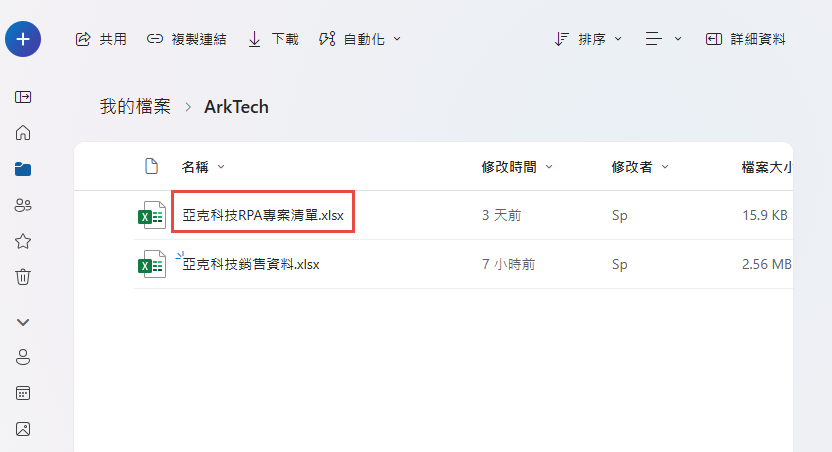
Task: Select the file 亞克科技銷售資料.xlsx
Action: pos(251,264)
